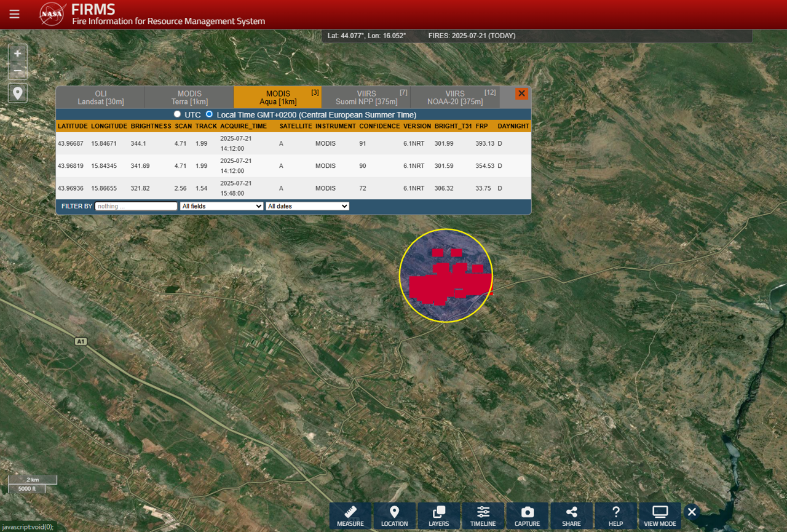Change View Mode

point(660,515)
